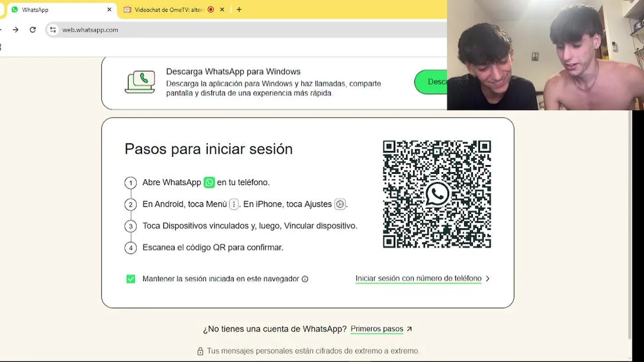
Task: Close the WhatsApp browser tab
Action: click(x=109, y=10)
